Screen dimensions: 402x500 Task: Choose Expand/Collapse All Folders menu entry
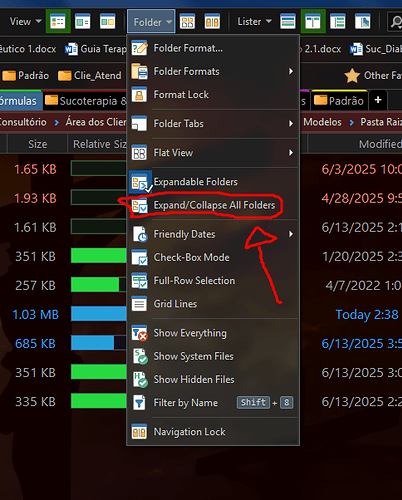(x=213, y=205)
